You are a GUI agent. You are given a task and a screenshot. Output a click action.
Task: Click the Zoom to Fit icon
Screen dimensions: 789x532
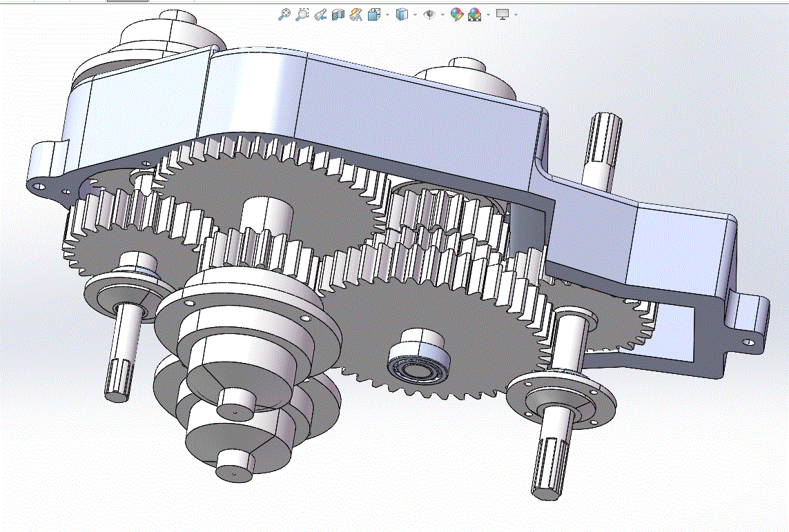click(284, 14)
